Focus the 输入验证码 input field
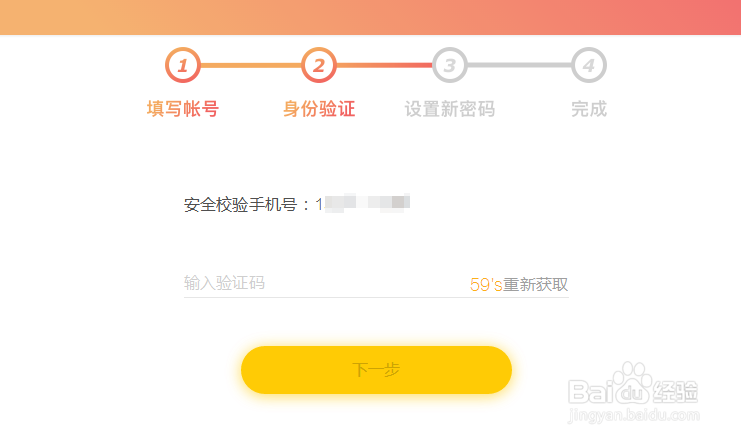 click(320, 284)
